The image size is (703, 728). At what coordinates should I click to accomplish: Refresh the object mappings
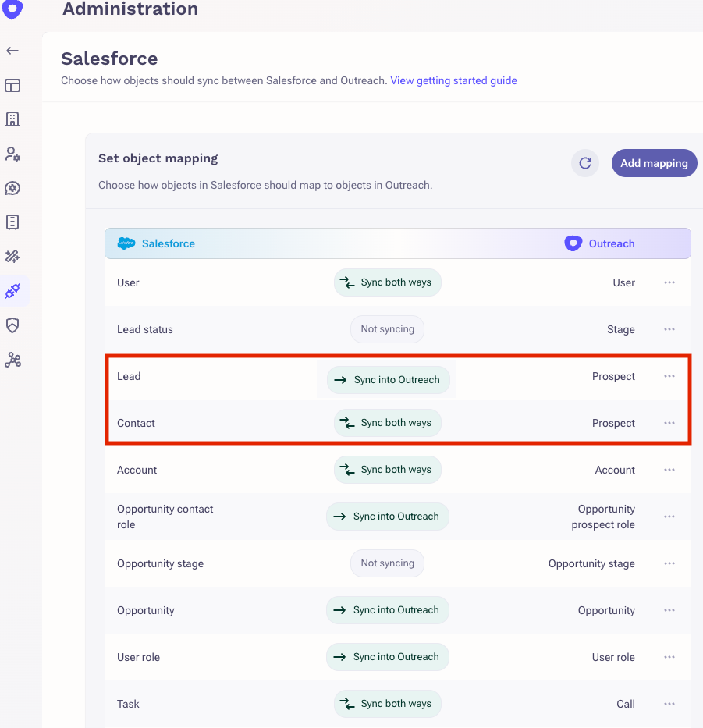pos(585,163)
